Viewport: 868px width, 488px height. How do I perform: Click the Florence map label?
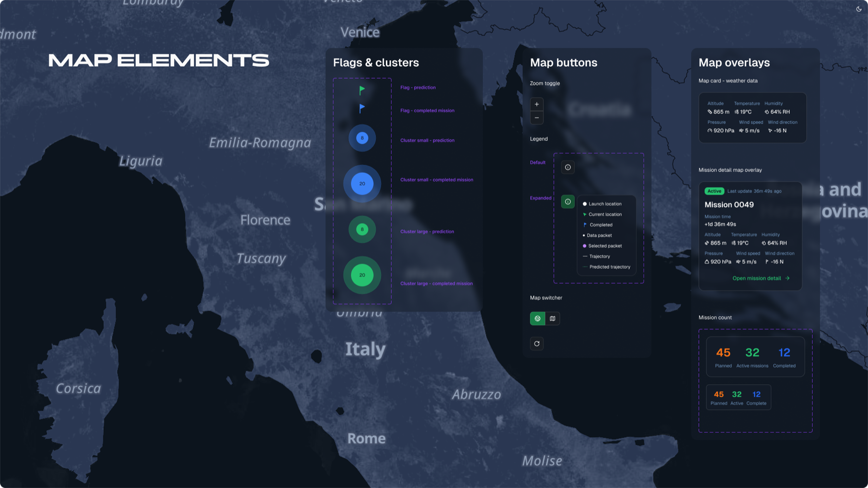[x=265, y=220]
